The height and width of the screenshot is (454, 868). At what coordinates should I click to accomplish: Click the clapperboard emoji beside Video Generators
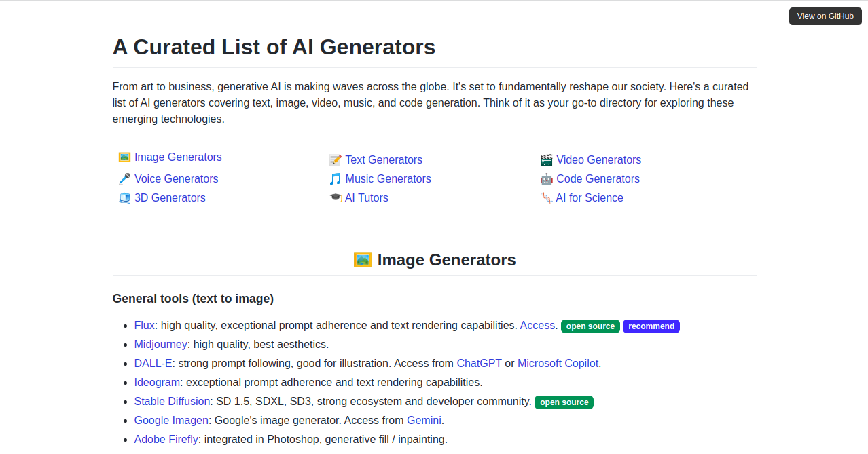[546, 160]
